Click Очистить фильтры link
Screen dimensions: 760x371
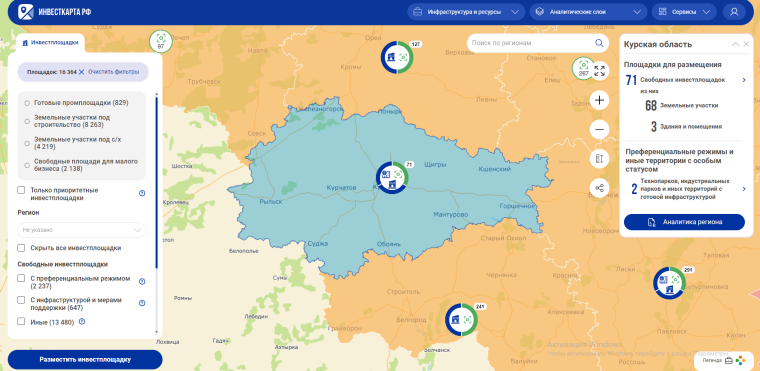click(x=113, y=72)
